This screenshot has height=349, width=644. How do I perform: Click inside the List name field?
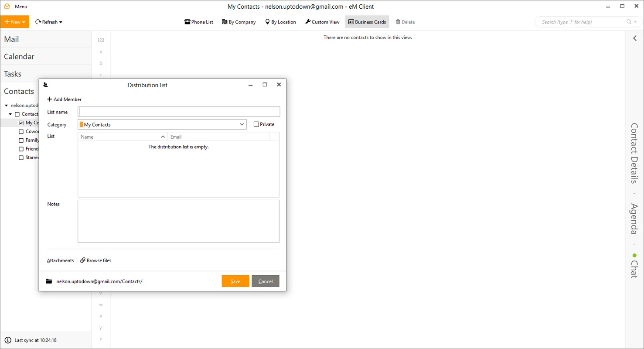178,111
